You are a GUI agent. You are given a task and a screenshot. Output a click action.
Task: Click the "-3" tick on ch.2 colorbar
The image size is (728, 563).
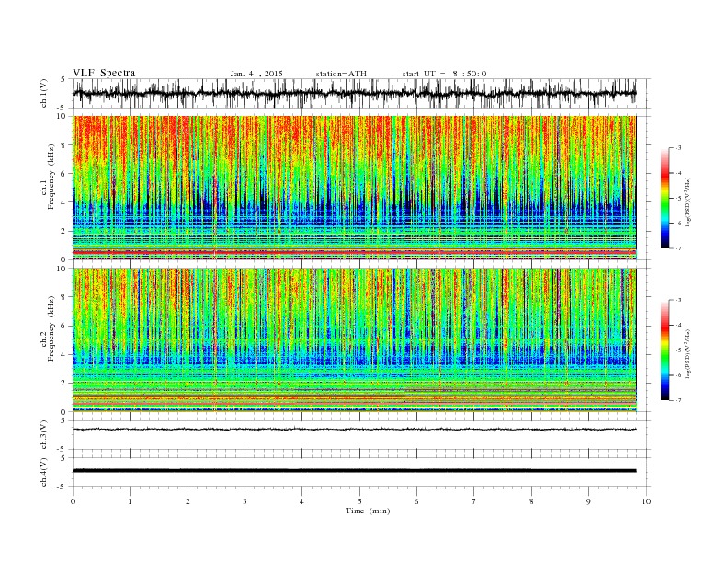tap(678, 300)
